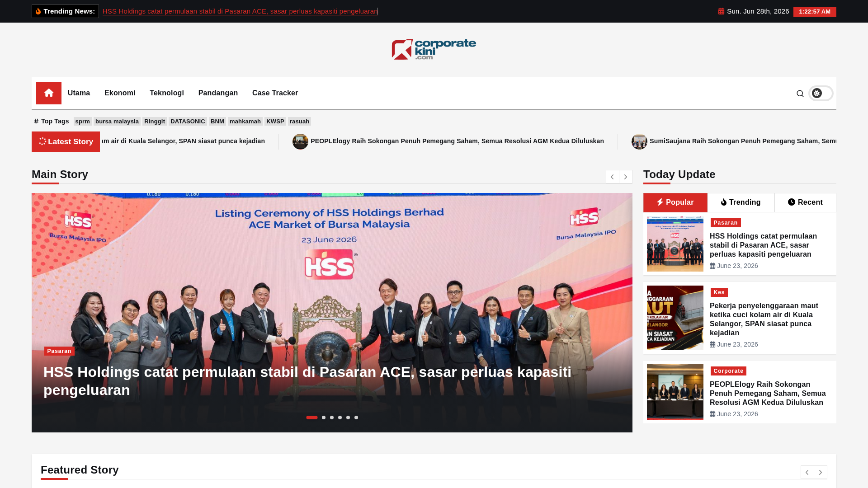Jump to the third slide dot
Screen dimensions: 868x488
(332, 418)
